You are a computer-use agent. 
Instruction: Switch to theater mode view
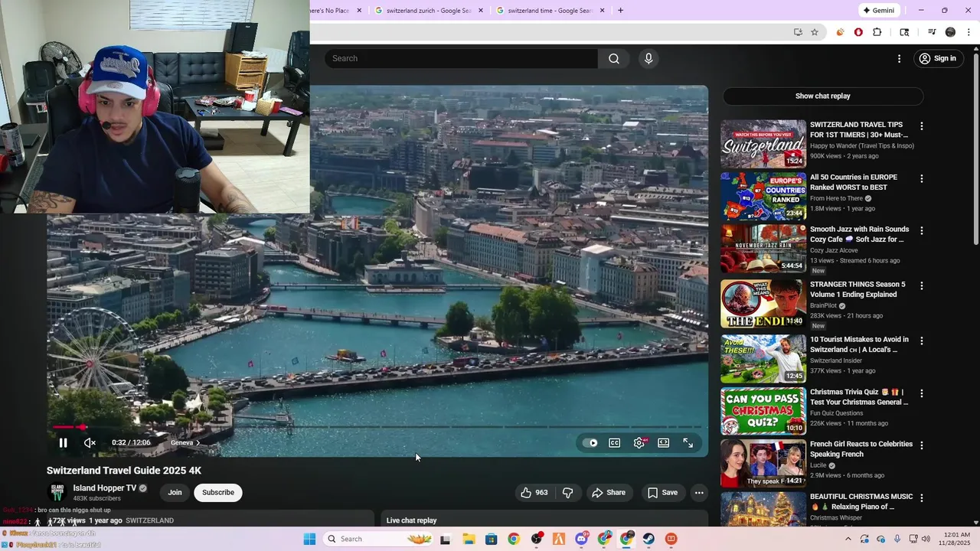pos(664,442)
